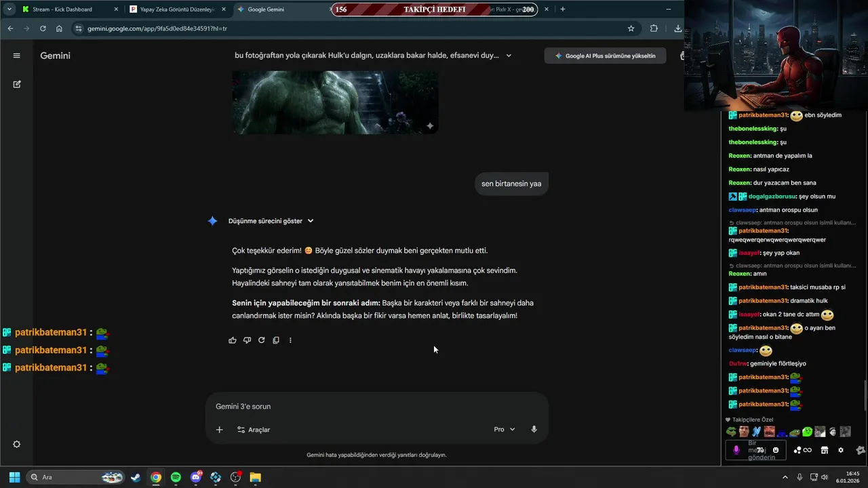Open the browser tab search dropdown
Image resolution: width=868 pixels, height=488 pixels.
pos(9,9)
